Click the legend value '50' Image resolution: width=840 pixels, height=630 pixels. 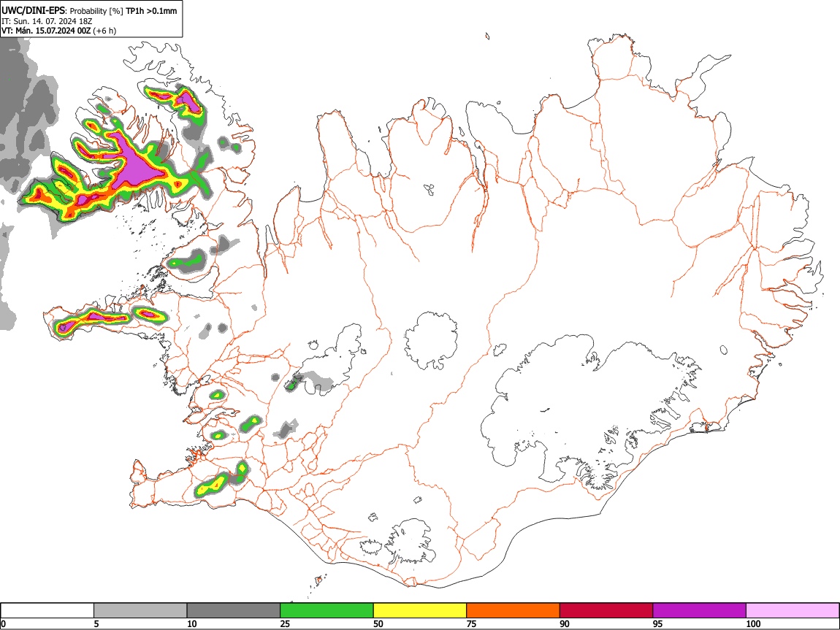(x=378, y=623)
